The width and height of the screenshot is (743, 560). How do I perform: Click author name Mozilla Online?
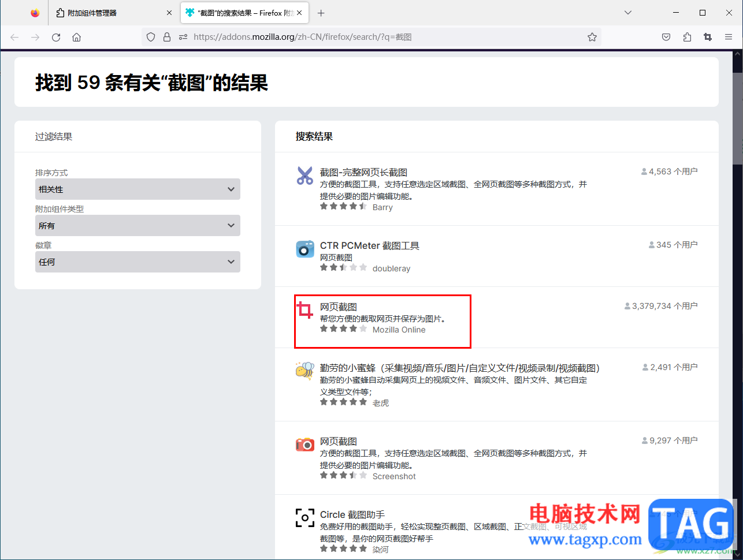pyautogui.click(x=399, y=330)
